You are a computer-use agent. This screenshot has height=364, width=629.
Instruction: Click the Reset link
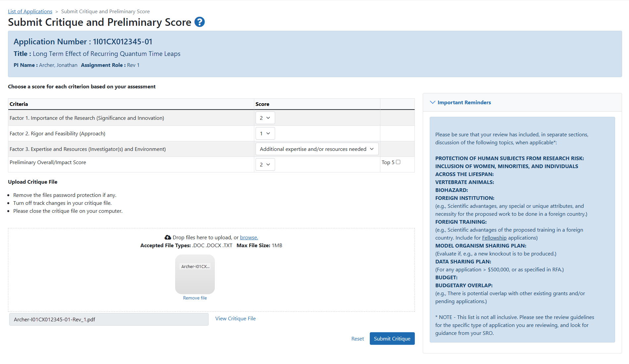(x=358, y=339)
